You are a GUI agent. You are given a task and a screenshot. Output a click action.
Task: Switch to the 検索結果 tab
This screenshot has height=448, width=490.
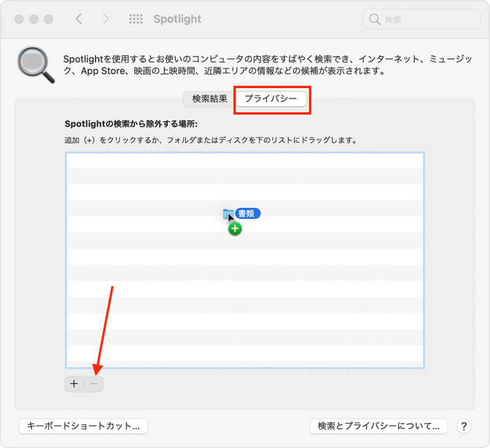point(209,99)
